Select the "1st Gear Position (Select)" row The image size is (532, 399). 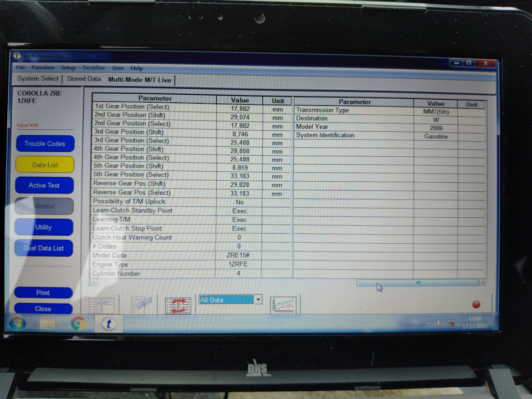point(192,108)
